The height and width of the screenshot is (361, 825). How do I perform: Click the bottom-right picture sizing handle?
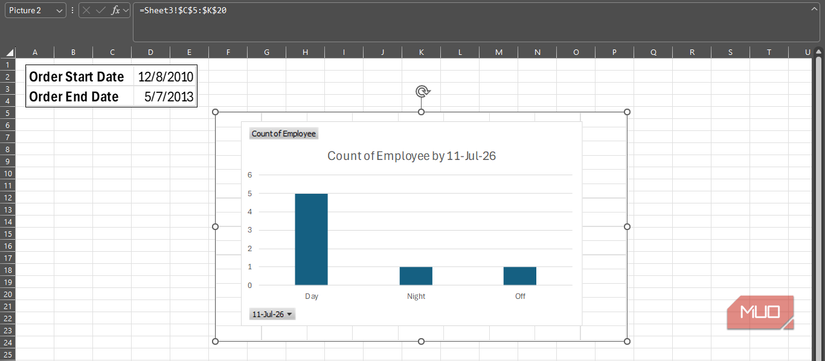[627, 342]
